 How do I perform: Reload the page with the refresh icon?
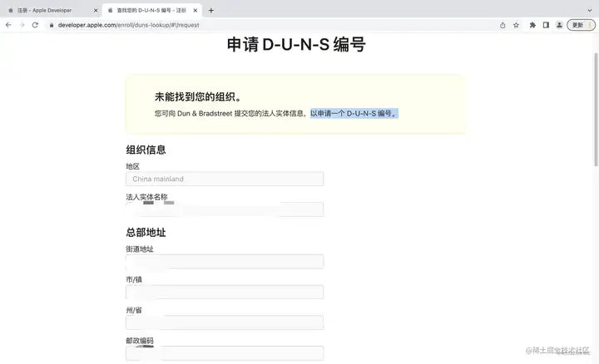35,25
